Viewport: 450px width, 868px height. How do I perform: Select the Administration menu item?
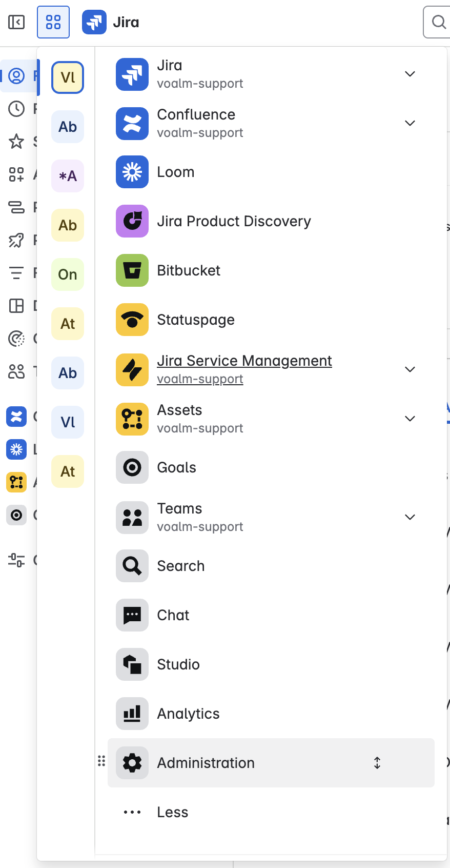click(206, 763)
